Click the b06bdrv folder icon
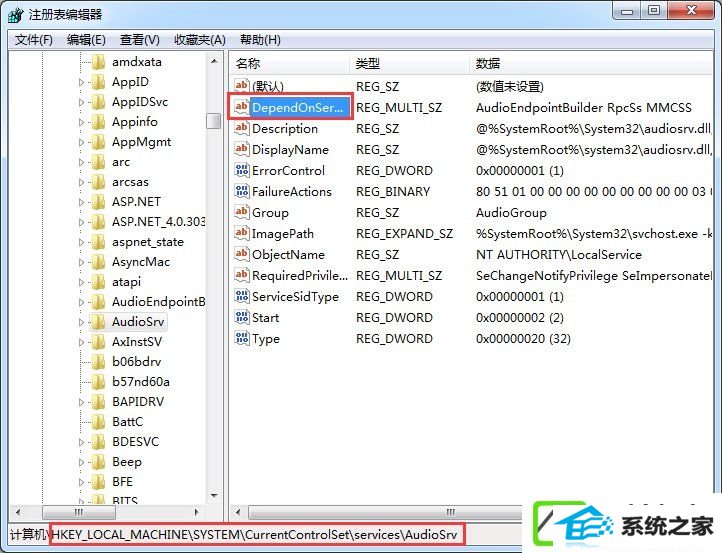The width and height of the screenshot is (722, 553). click(x=98, y=362)
